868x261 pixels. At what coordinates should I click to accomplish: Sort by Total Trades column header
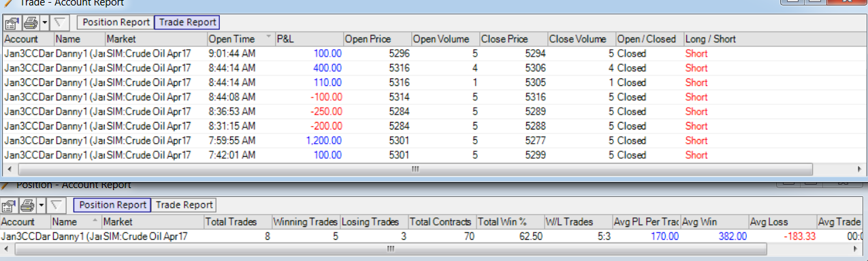(x=238, y=221)
